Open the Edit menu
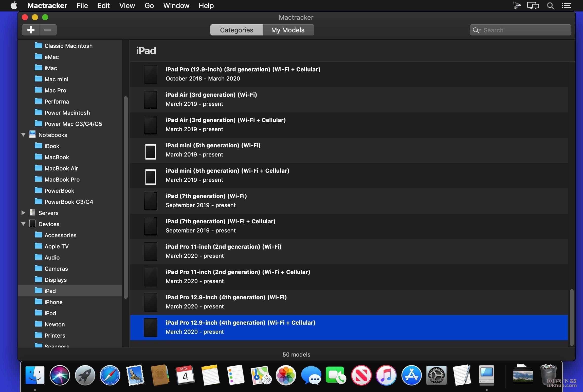Screen dimensions: 583x392 (x=103, y=6)
